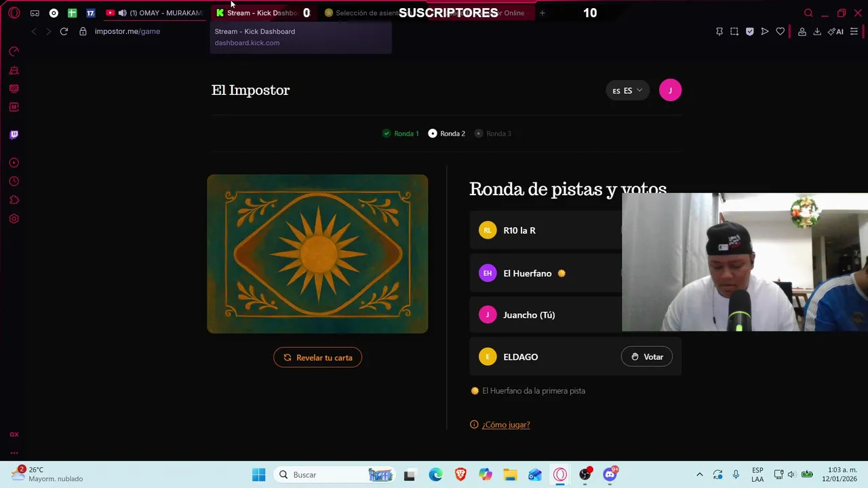Open the GX logo at the sidebar bottom

[14, 434]
